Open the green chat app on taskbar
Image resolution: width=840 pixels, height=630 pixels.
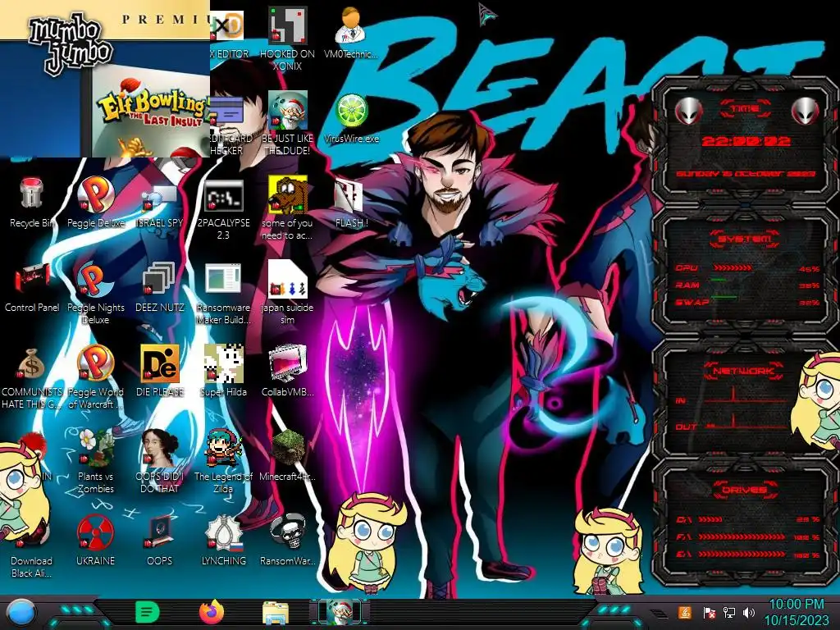147,612
